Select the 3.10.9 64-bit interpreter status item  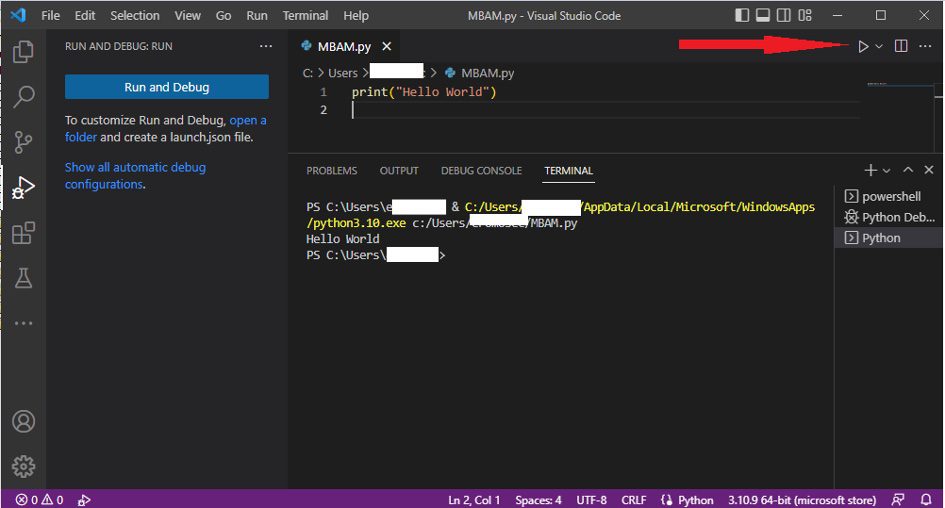[x=802, y=500]
